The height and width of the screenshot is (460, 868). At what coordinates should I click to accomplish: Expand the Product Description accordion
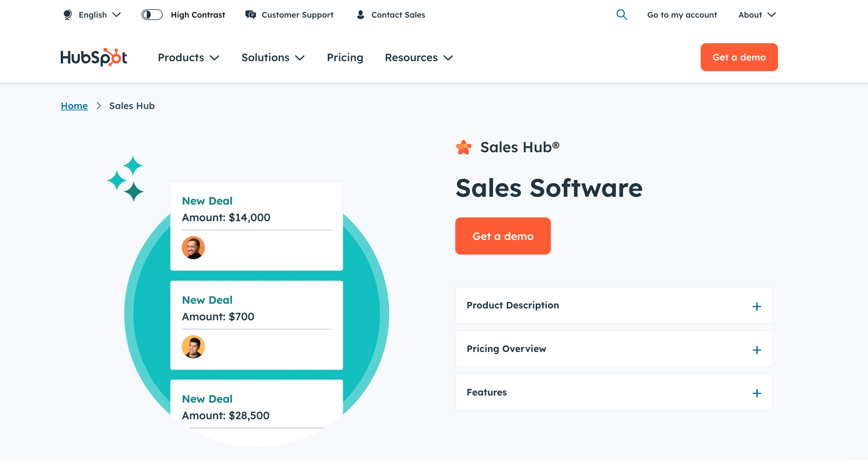pos(614,305)
